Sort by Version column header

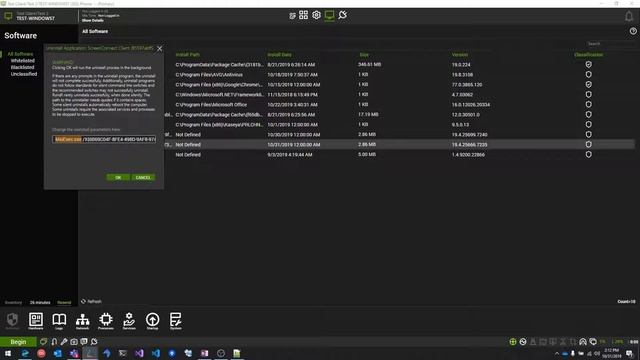pos(460,55)
